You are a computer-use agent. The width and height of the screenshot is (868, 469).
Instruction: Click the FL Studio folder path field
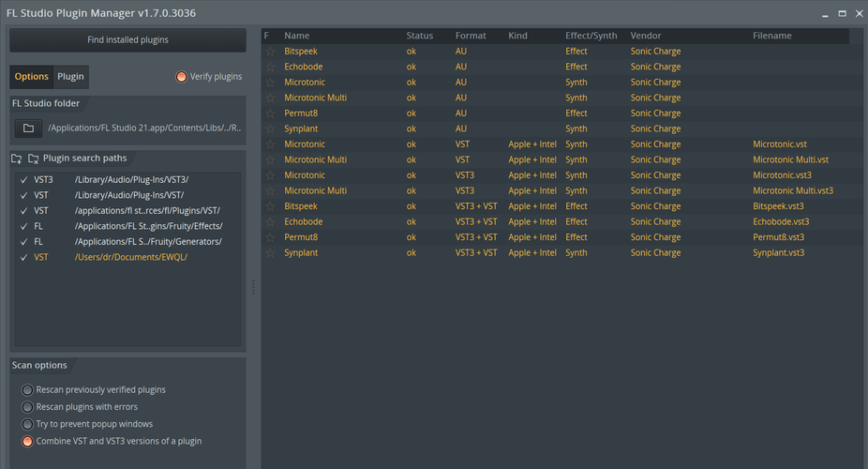[144, 128]
